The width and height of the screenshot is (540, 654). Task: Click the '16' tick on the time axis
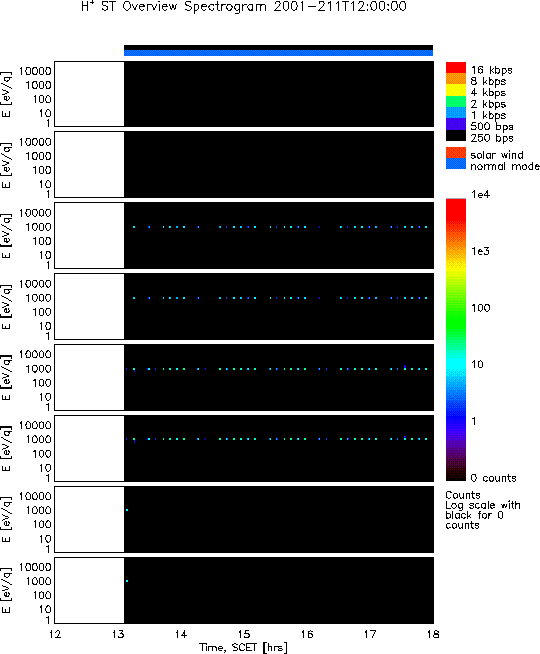point(307,634)
